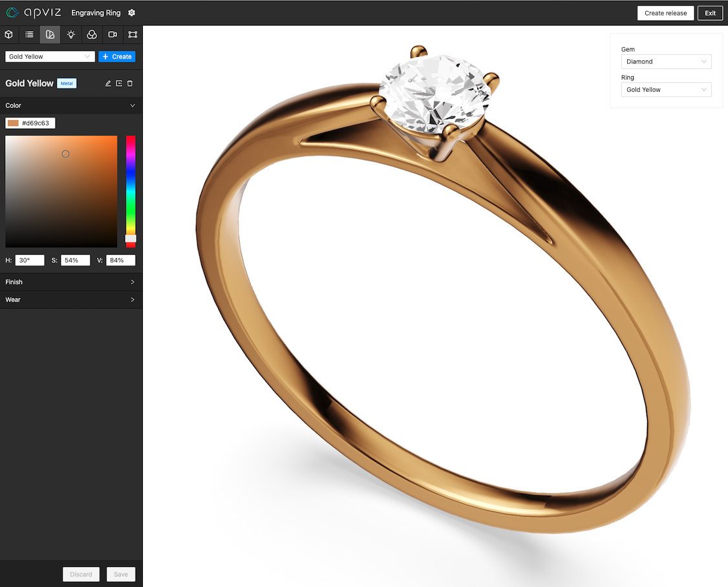
Task: Click the Create release button
Action: click(665, 12)
